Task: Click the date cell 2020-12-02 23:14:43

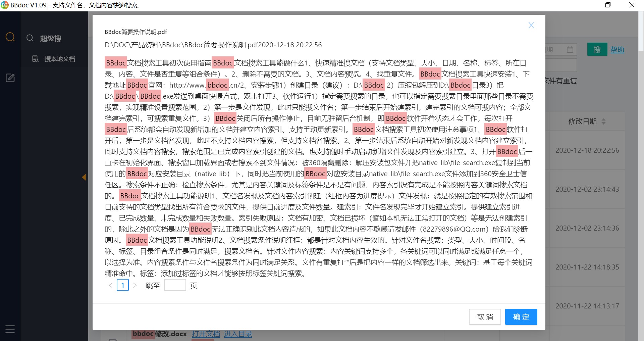Action: 587,189
